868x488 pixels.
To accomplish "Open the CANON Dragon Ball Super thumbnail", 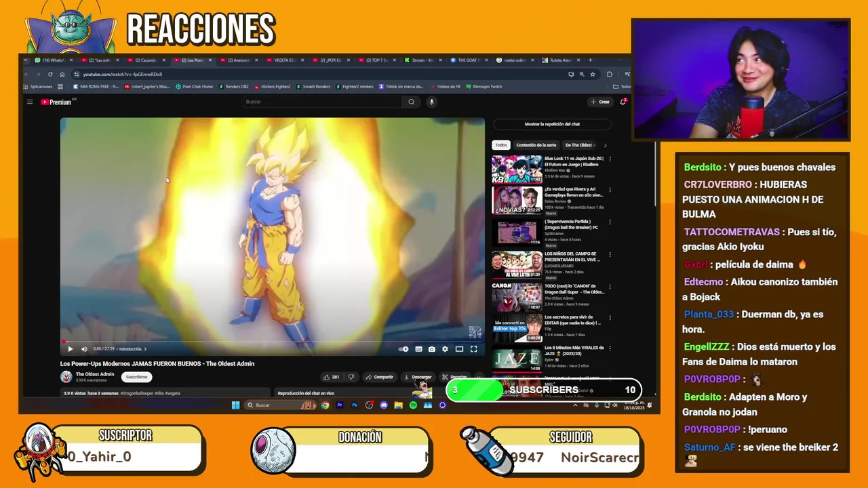I will coord(517,297).
